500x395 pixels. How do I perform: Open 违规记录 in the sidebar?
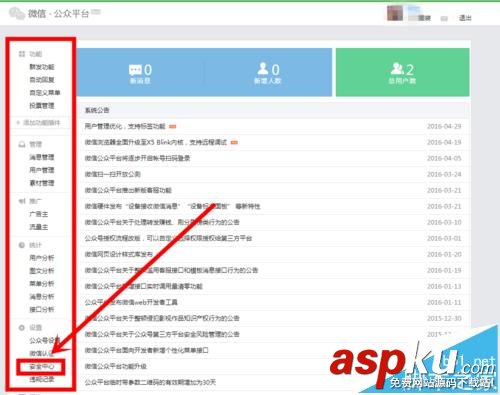coord(42,379)
